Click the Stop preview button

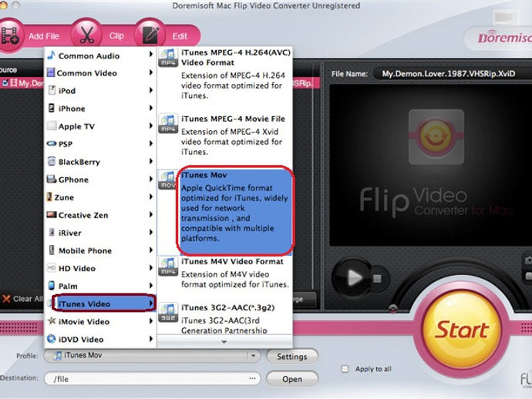[377, 279]
